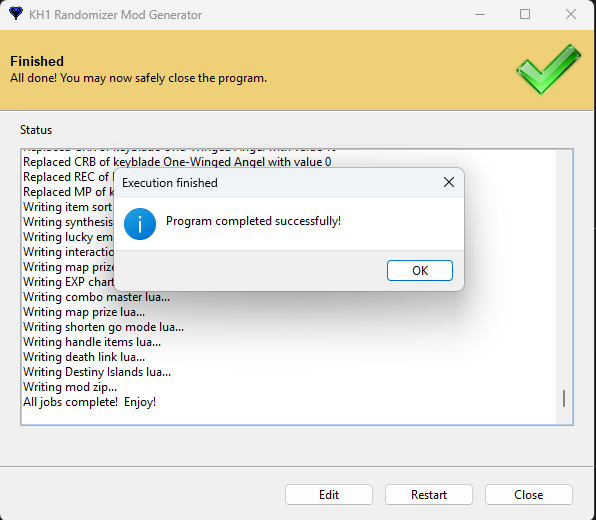Viewport: 596px width, 520px height.
Task: Click the blue info icon in dialog
Action: [140, 224]
